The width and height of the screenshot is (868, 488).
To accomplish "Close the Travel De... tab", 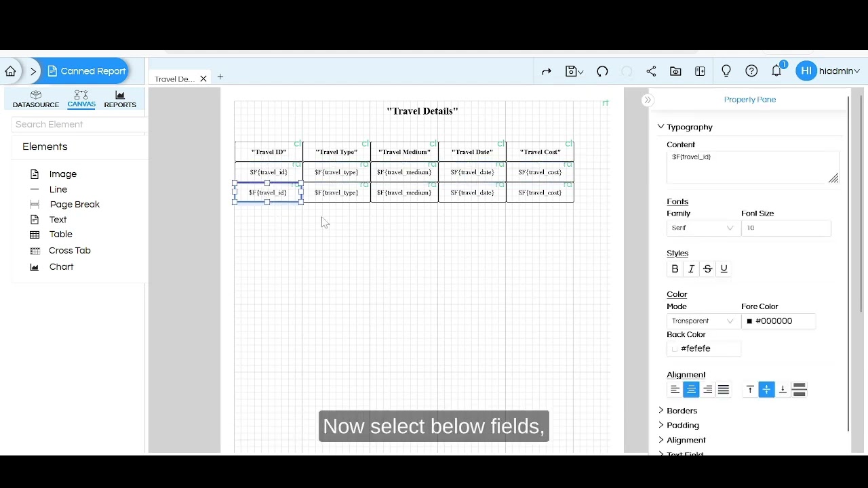I will click(x=203, y=79).
